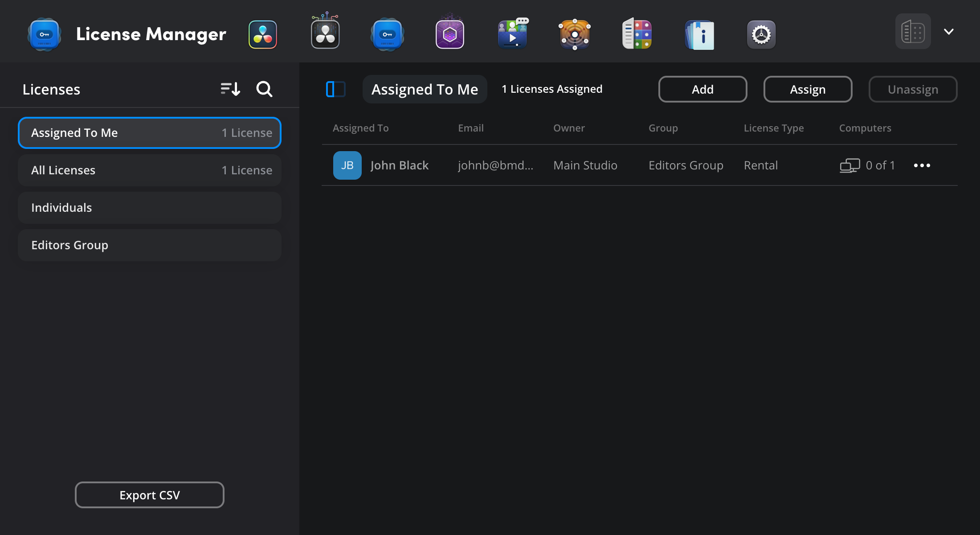The image size is (980, 535).
Task: Click the johnb@bmd... email cell
Action: 495,165
